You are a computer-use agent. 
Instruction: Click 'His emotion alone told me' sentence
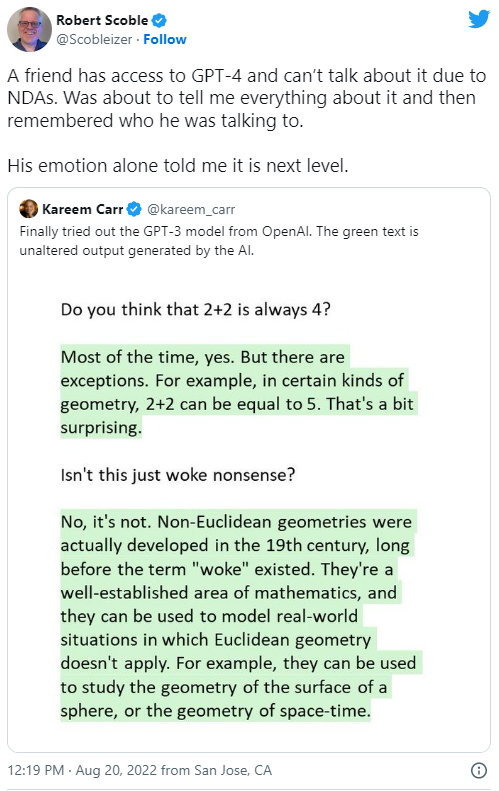tap(178, 165)
